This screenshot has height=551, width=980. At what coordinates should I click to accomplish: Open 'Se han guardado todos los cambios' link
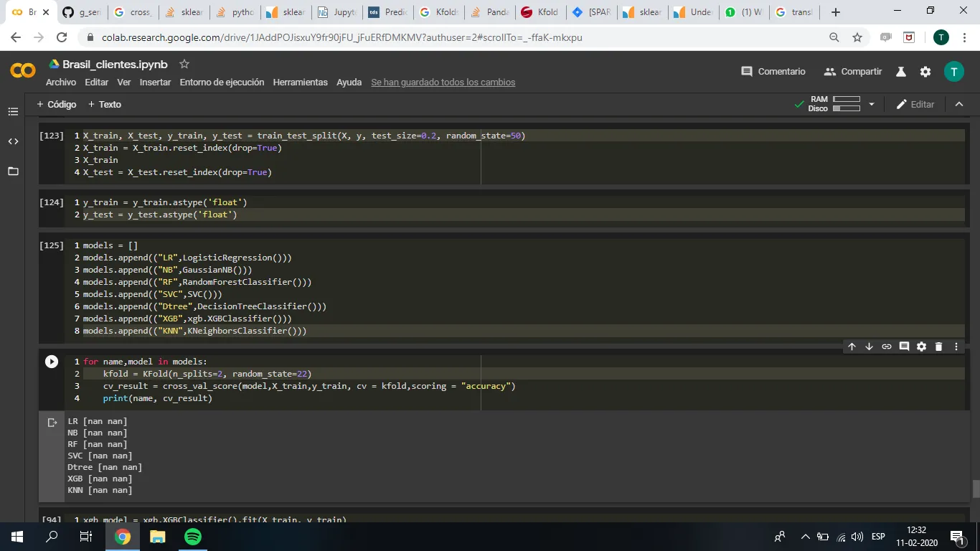443,83
